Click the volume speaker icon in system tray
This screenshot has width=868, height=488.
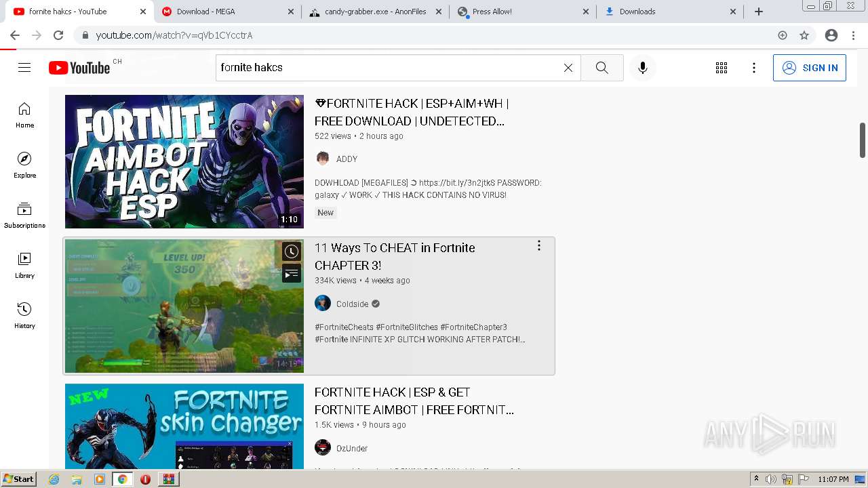pyautogui.click(x=771, y=479)
